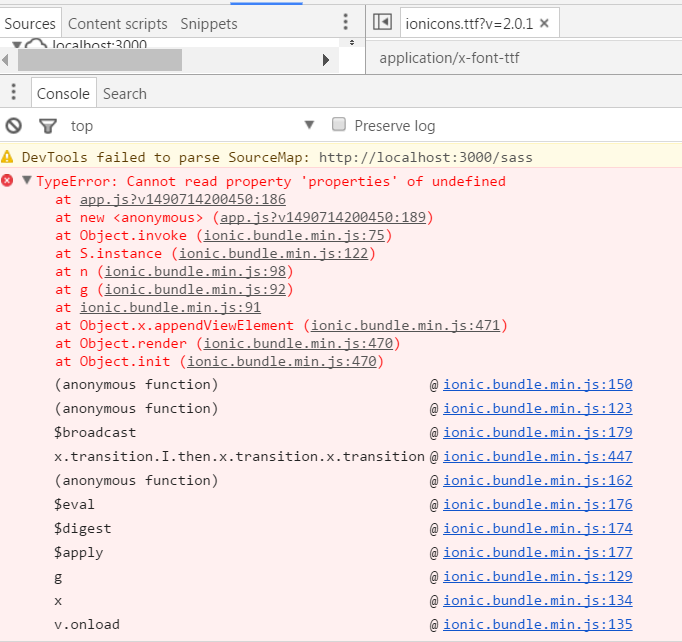Clear the console log
Image resolution: width=682 pixels, height=642 pixels.
(x=13, y=126)
